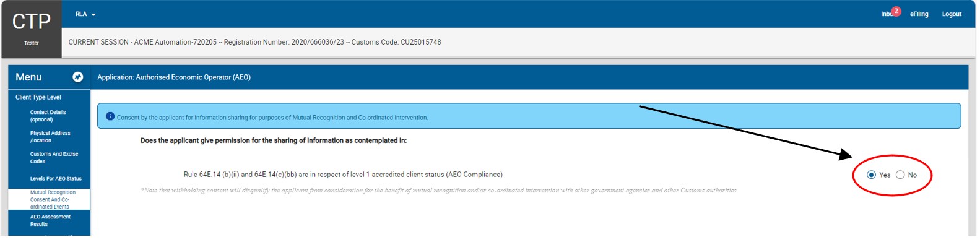980x242 pixels.
Task: Click the pin icon beside Menu header
Action: pyautogui.click(x=78, y=77)
